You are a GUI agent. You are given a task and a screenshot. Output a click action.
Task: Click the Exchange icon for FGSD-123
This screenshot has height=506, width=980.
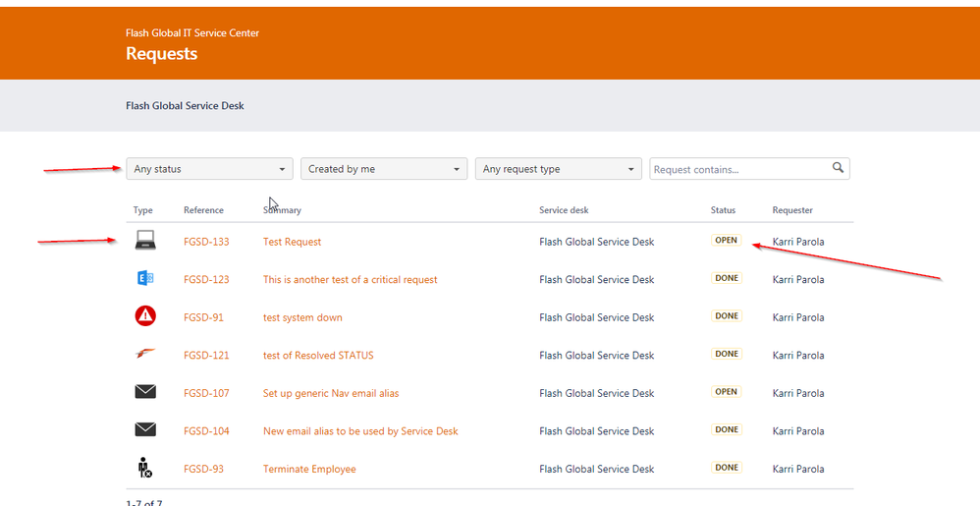click(x=145, y=278)
